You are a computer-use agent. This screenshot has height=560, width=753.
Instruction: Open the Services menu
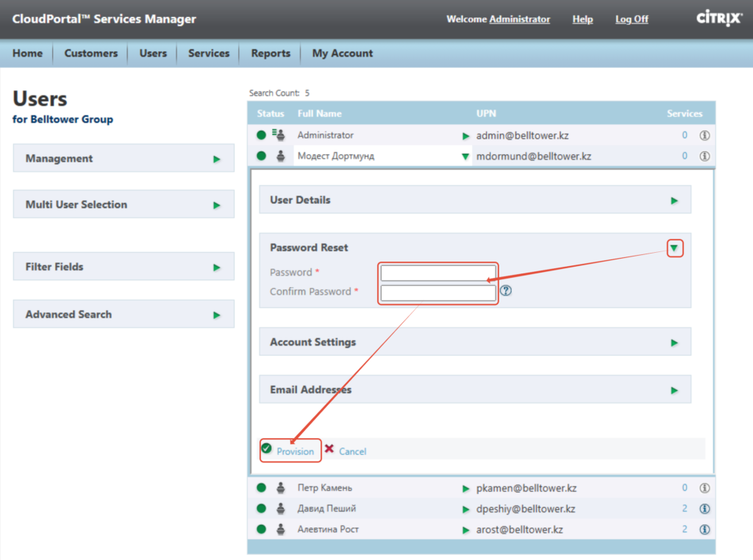click(208, 53)
